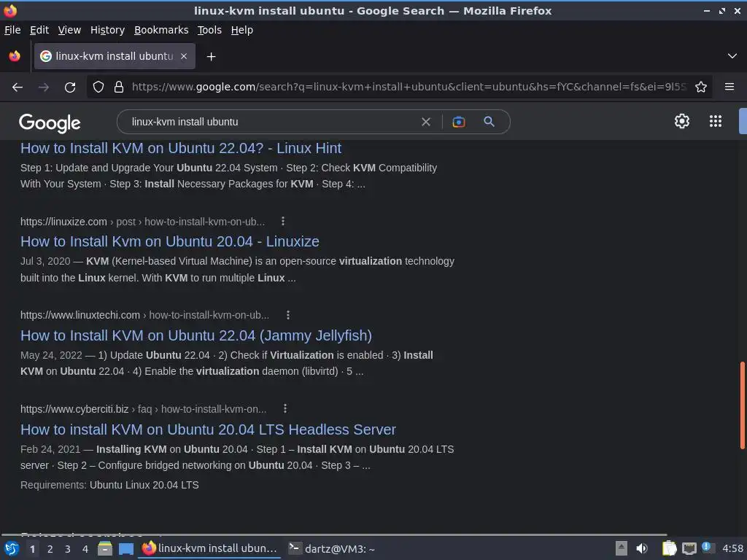The width and height of the screenshot is (747, 560).
Task: Click the 'Jul 3, 2020' snippet date
Action: (45, 262)
